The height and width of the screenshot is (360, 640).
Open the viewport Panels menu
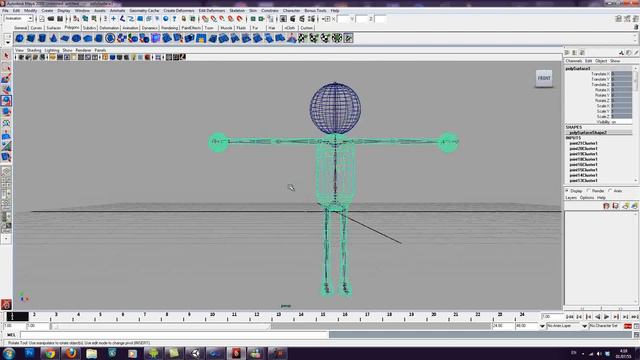pos(100,50)
